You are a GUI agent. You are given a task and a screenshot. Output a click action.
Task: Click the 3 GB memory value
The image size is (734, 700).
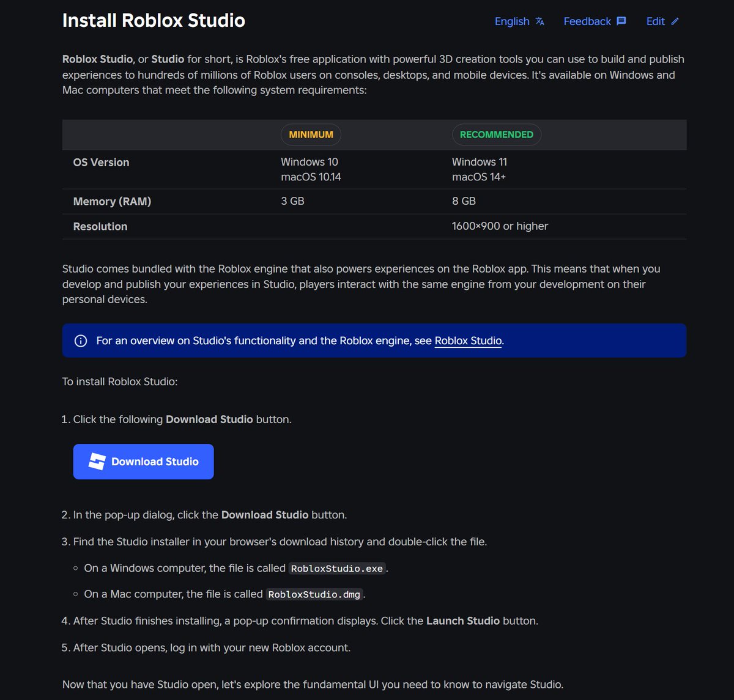[x=292, y=201]
